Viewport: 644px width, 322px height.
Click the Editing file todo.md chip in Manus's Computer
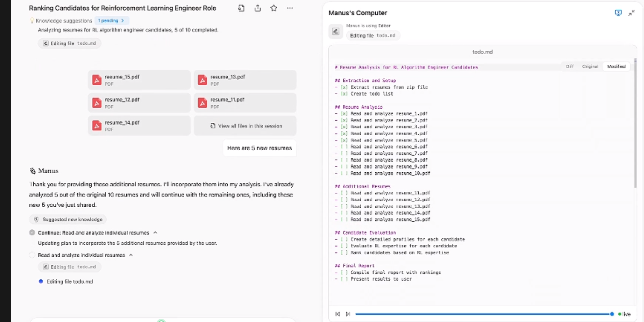[x=373, y=35]
